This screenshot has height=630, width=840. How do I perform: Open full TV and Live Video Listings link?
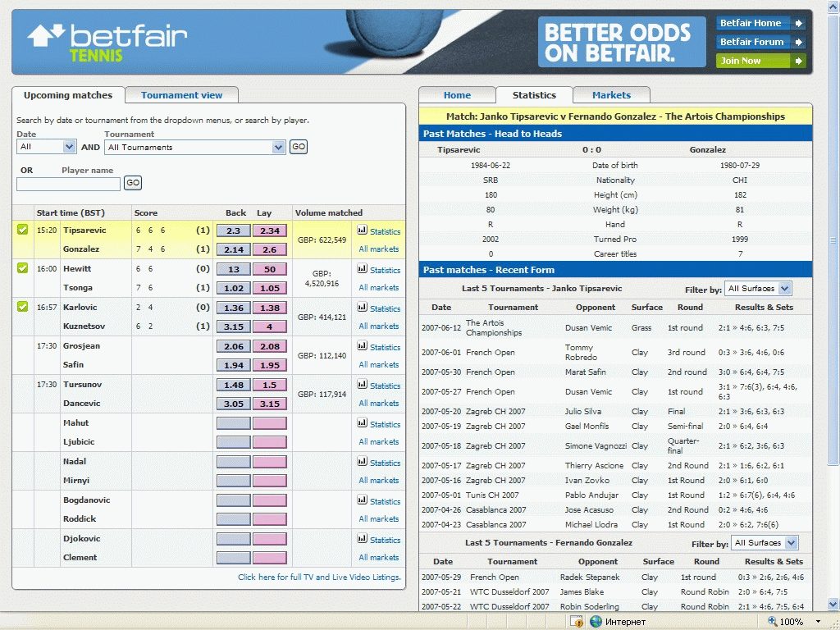[319, 577]
